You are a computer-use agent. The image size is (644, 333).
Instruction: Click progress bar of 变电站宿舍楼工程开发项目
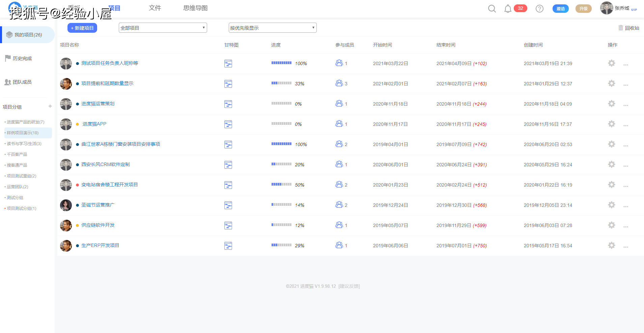tap(281, 185)
